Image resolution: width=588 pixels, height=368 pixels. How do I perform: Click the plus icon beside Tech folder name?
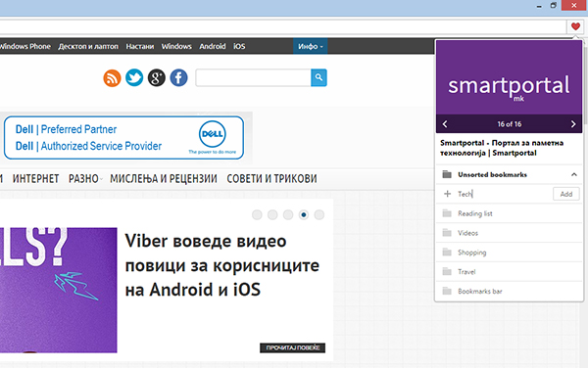point(447,194)
